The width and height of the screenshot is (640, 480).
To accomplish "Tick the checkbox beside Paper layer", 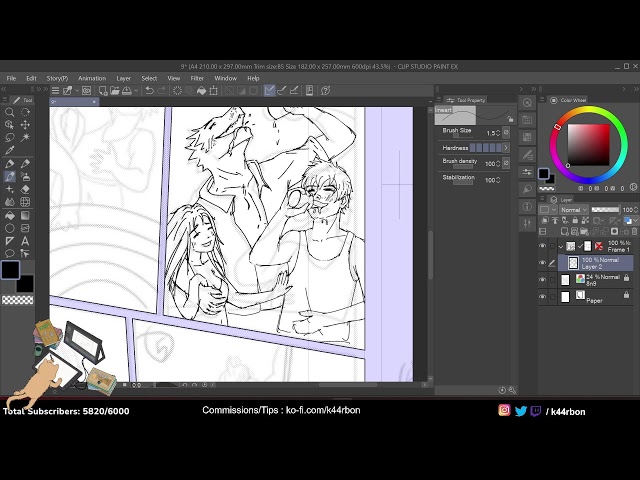I will pos(553,297).
